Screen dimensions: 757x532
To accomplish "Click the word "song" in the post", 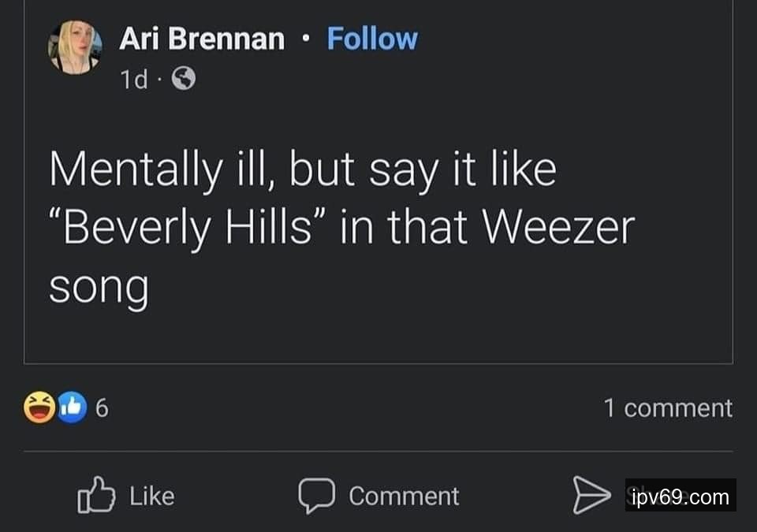I will tap(99, 288).
